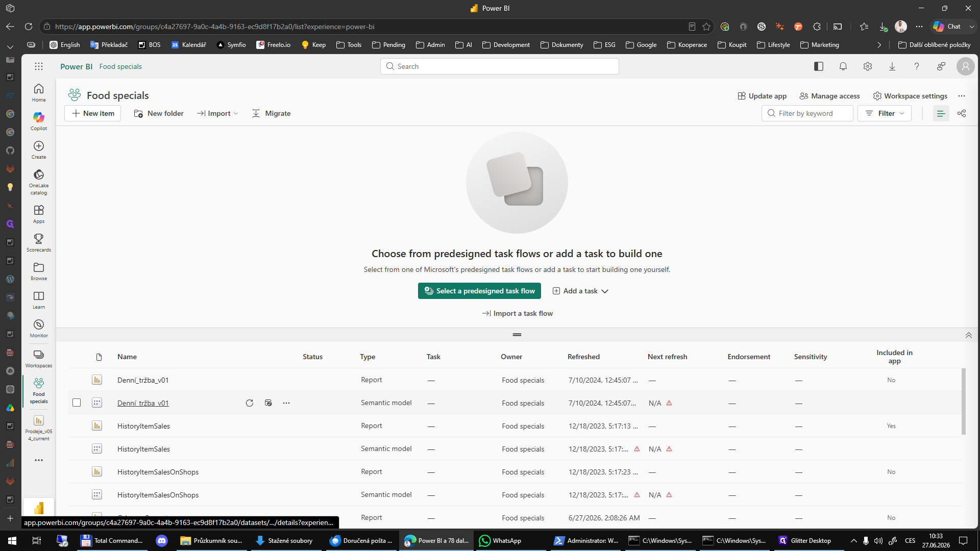Open Copilot in the left navigation

point(39,121)
